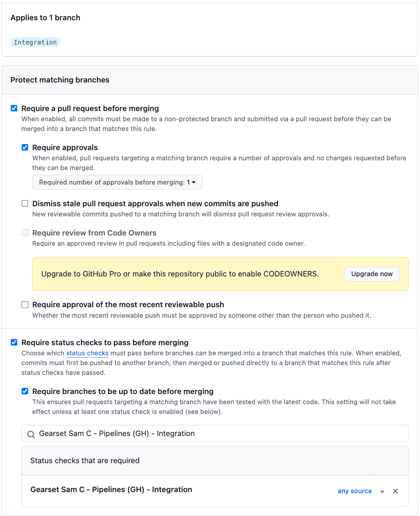This screenshot has width=420, height=516.
Task: Click the Upgrade now button
Action: (372, 274)
